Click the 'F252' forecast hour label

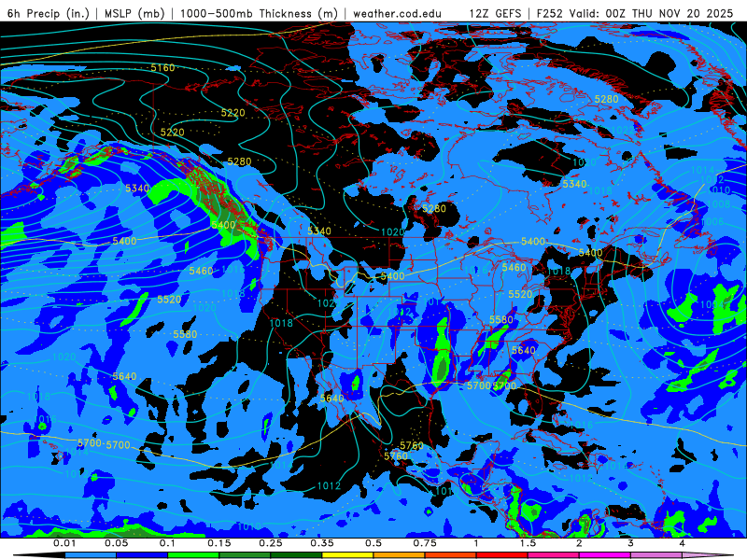(x=551, y=14)
